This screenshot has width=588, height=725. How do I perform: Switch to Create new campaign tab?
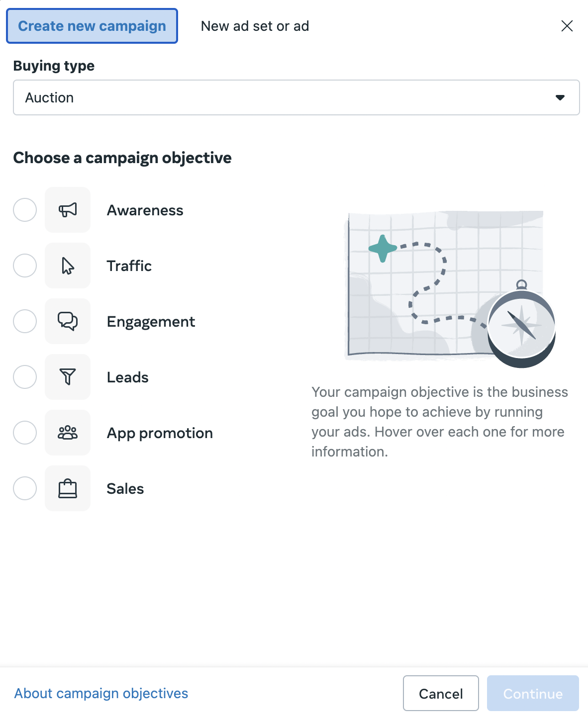(92, 26)
